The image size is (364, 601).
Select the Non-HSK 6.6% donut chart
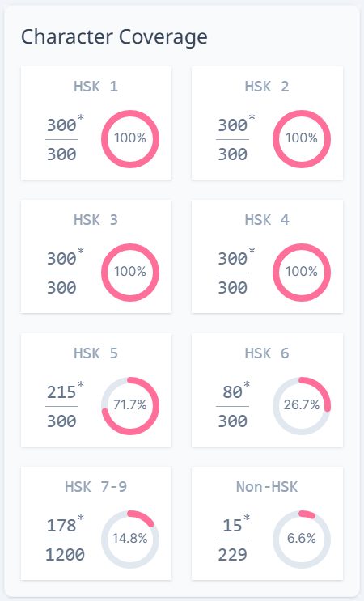pyautogui.click(x=302, y=539)
